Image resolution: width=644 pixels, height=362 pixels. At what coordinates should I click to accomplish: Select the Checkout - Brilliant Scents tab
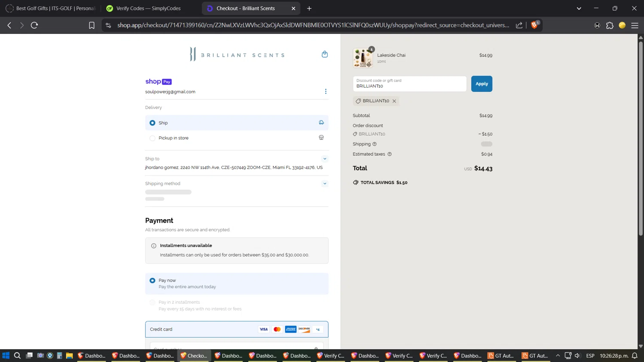pos(250,8)
